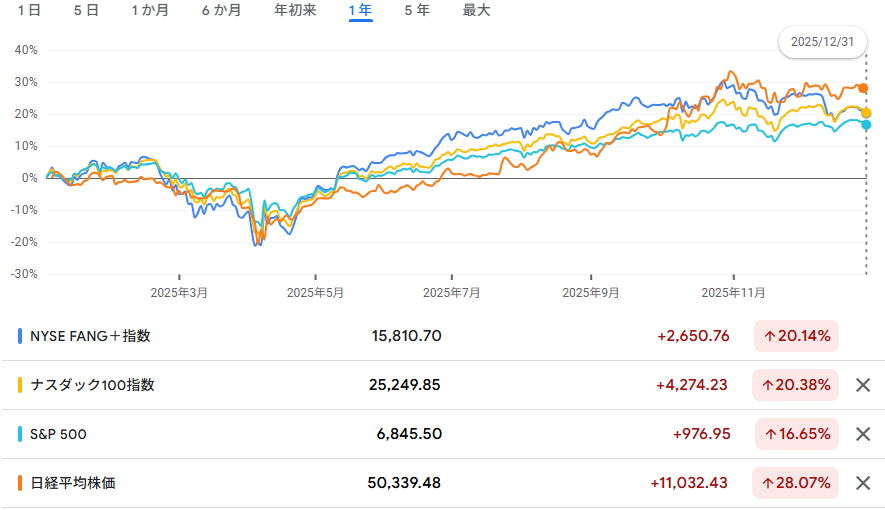885x510 pixels.
Task: Click the NYSE FANG+指数 row name
Action: pos(91,336)
